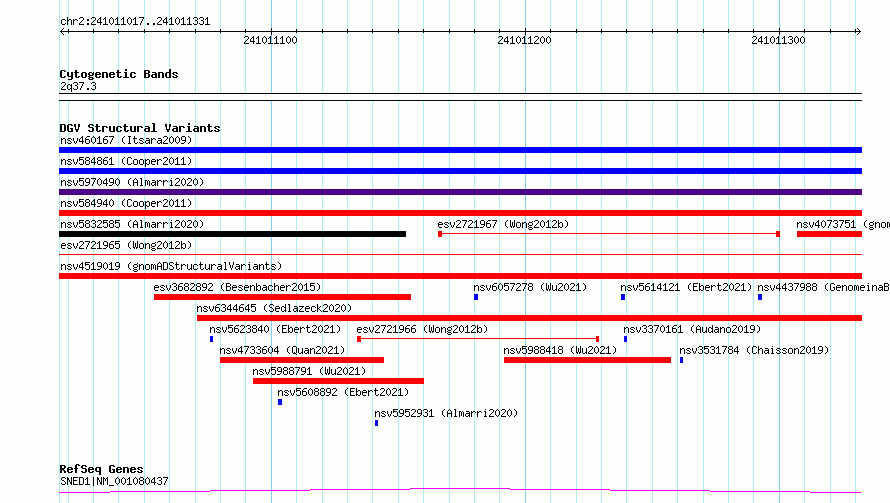Click the small blue nsv5952931 marker
This screenshot has width=890, height=503.
tap(376, 423)
